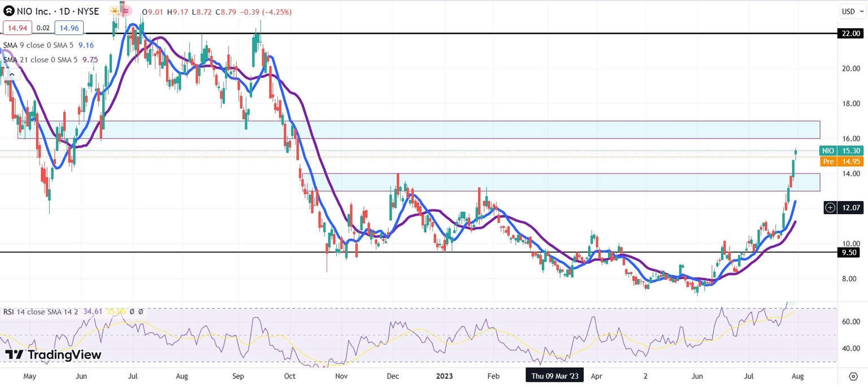Click the Oct label on time axis

tap(290, 375)
